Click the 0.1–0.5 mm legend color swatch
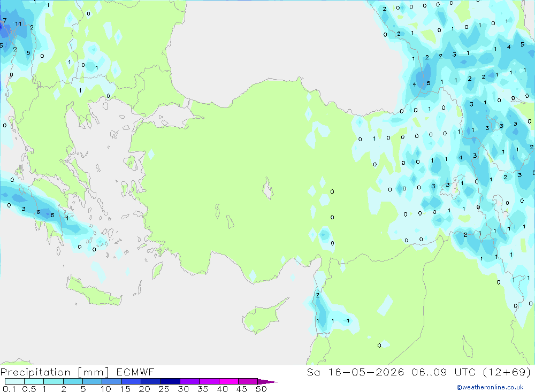Viewport: 535px width, 392px height. pos(14,381)
